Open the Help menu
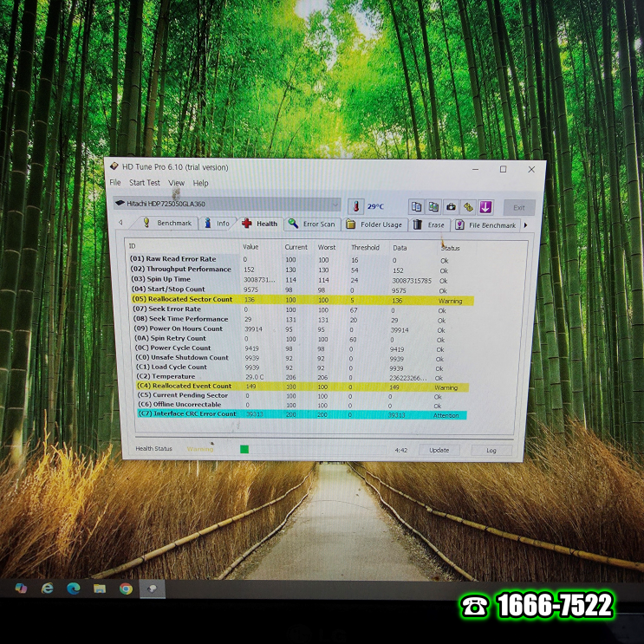Screen dimensions: 644x644 click(x=201, y=183)
